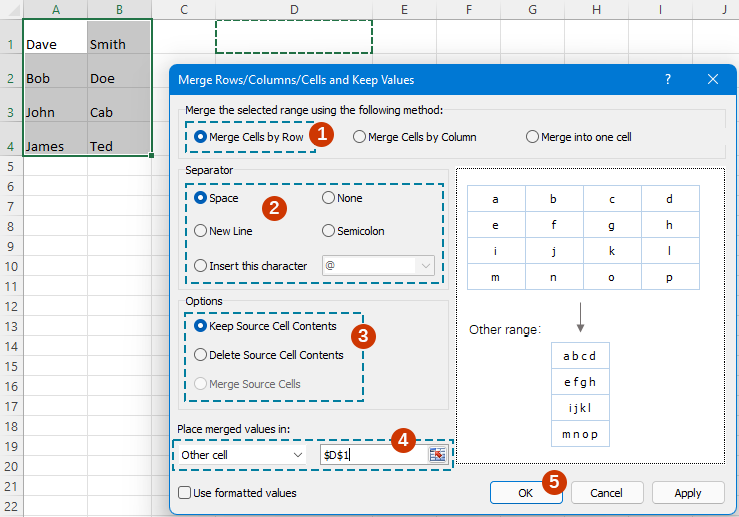Choose Semicolon as the separator
739x517 pixels.
pyautogui.click(x=353, y=231)
